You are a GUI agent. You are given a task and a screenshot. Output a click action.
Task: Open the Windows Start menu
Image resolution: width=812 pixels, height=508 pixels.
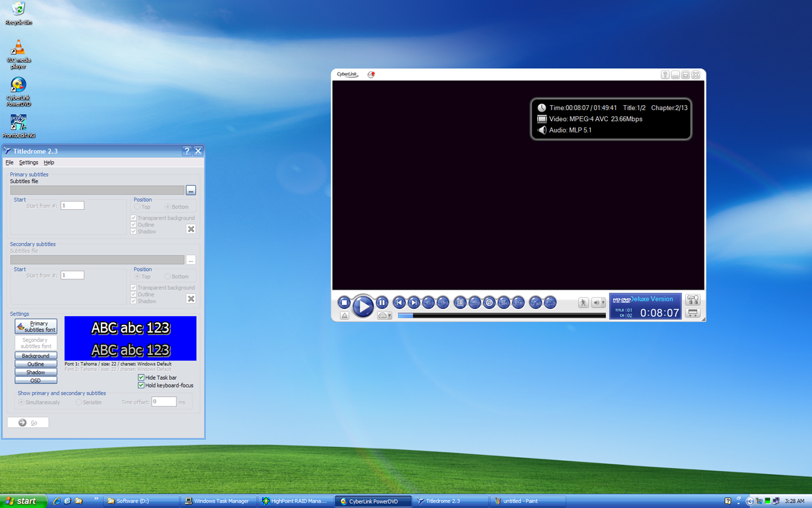pyautogui.click(x=23, y=501)
